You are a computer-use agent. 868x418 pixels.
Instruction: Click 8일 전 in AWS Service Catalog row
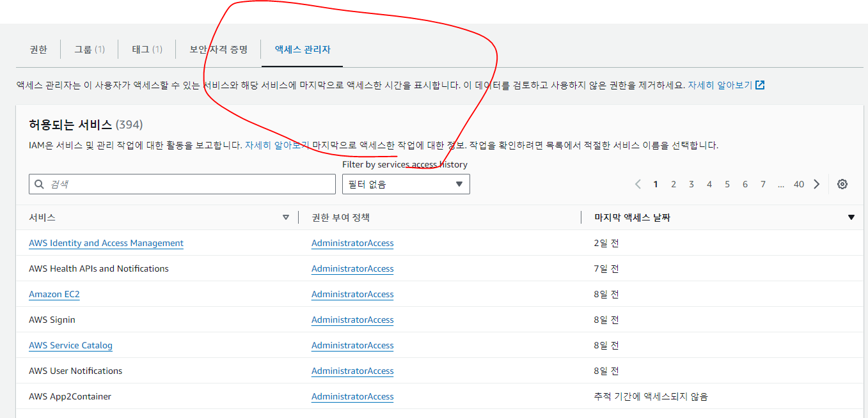606,345
